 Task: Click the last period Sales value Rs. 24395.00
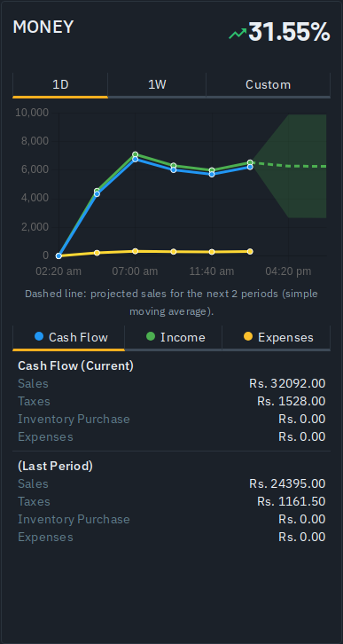(x=287, y=483)
